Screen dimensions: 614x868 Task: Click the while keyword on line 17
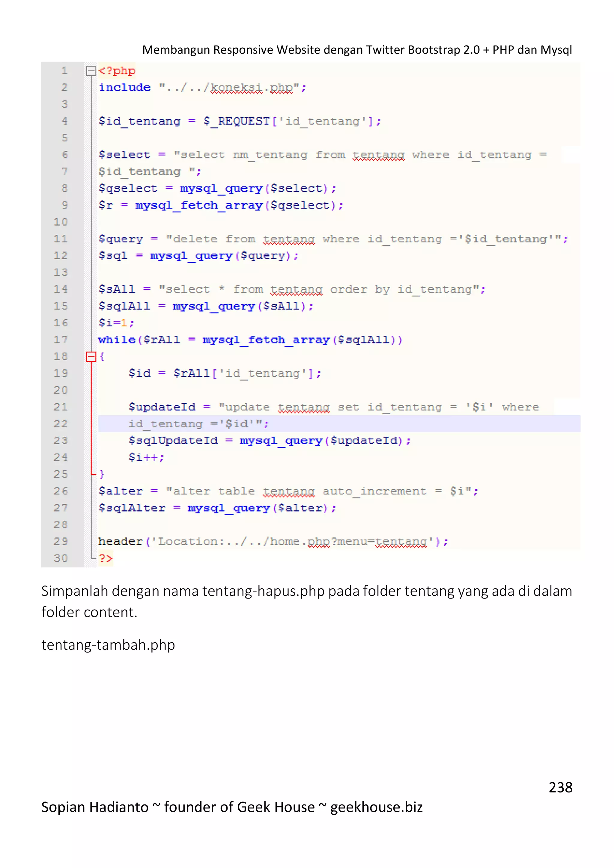(117, 340)
